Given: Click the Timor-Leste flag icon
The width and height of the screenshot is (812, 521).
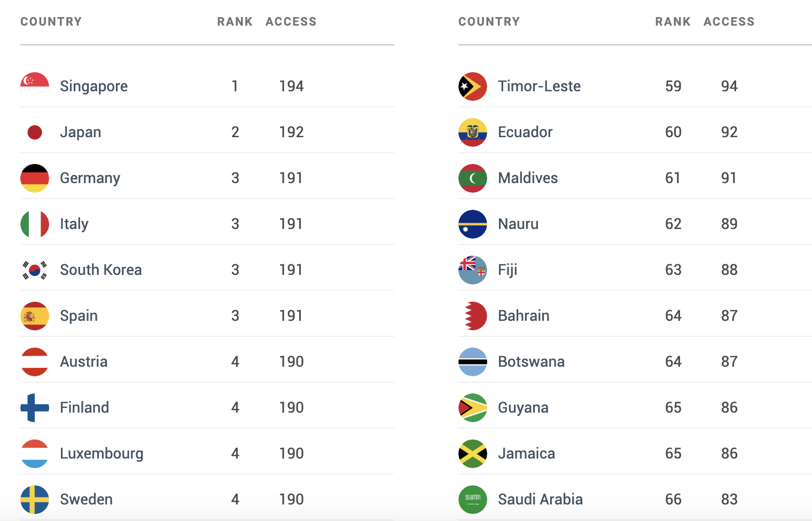Looking at the screenshot, I should coord(473,86).
